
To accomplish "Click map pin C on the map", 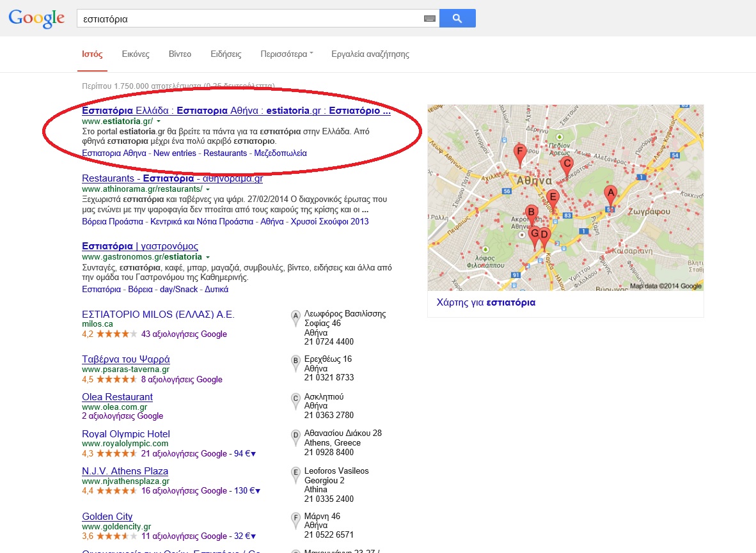I will click(567, 167).
